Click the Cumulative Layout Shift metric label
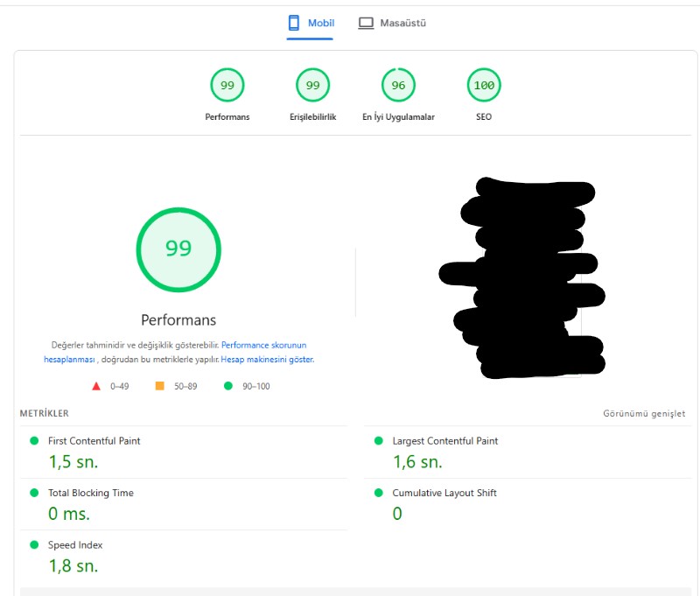The width and height of the screenshot is (700, 596). point(444,493)
